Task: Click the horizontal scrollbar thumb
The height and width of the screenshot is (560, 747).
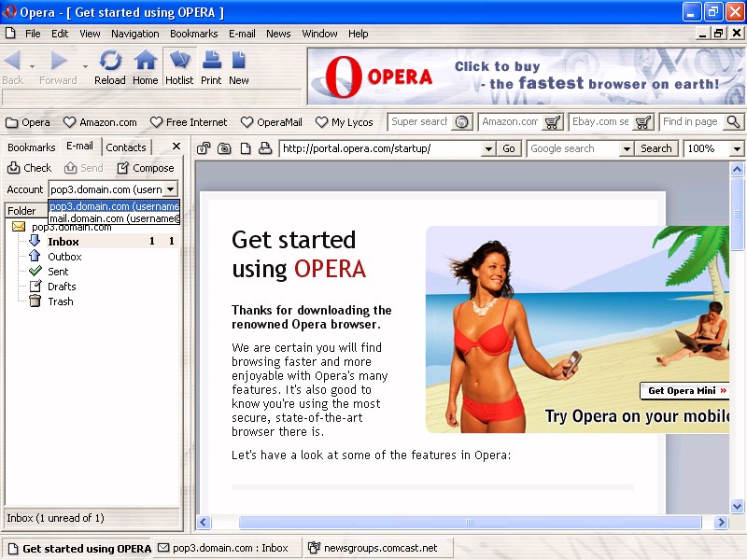Action: point(470,523)
